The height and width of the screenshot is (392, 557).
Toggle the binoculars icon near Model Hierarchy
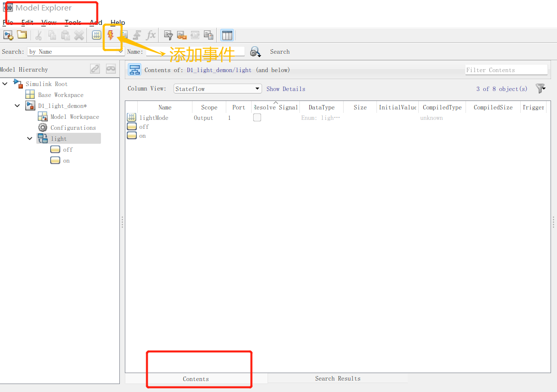[x=110, y=68]
